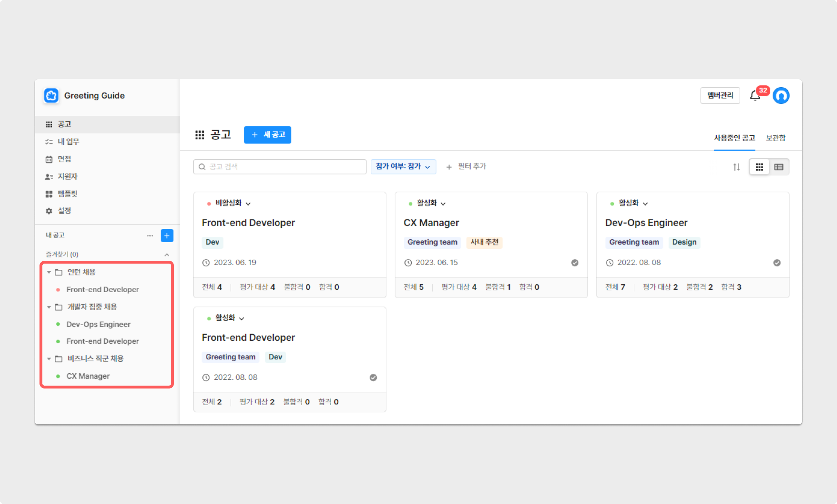Open the three-dots menu beside 내 공고
Viewport: 837px width, 504px height.
tap(150, 235)
